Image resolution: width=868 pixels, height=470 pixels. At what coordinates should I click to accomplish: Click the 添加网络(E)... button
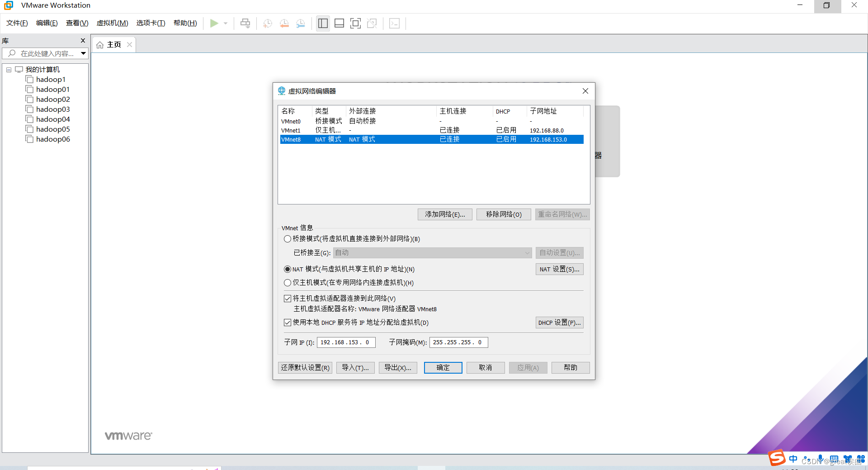[x=445, y=214]
